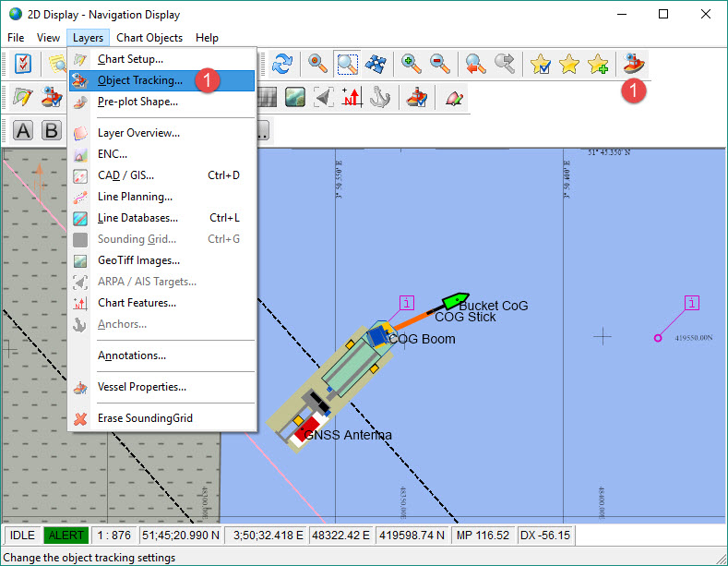Click magenta info marker near Bucket CoG
Screen dimensions: 728x566
coord(407,303)
